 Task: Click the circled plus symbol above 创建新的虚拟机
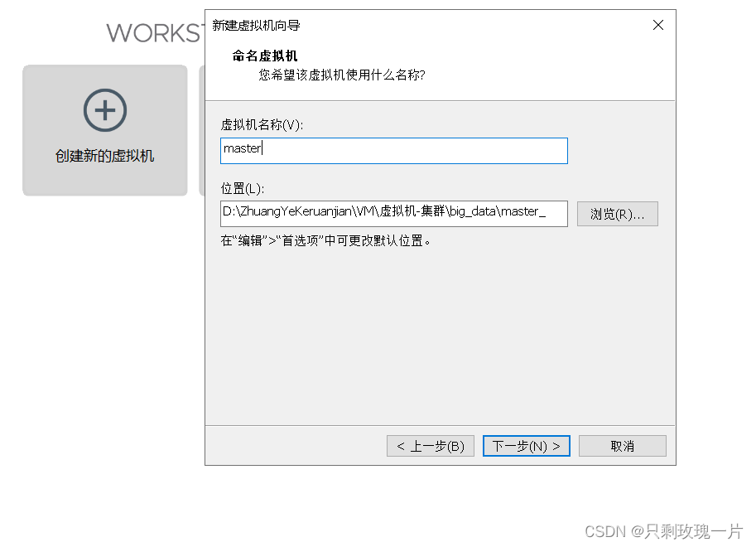[x=104, y=109]
